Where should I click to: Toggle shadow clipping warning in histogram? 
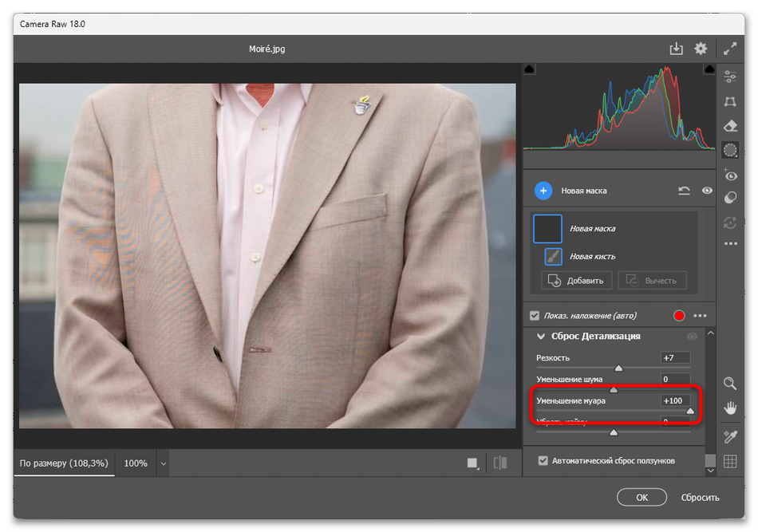tap(529, 69)
